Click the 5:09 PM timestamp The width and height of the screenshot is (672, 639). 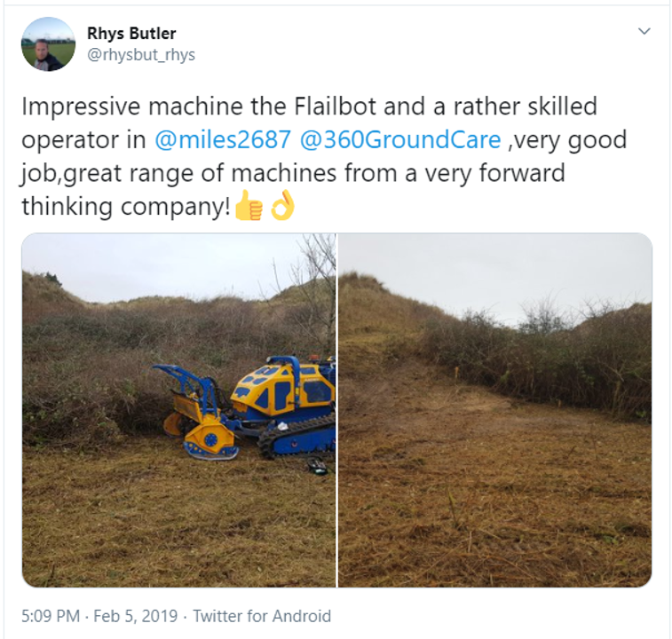(x=51, y=616)
